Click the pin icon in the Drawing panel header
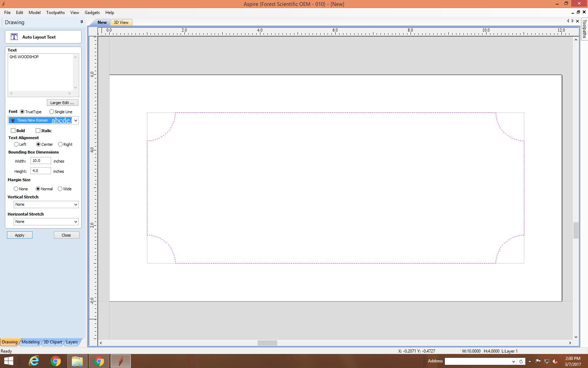 click(82, 22)
